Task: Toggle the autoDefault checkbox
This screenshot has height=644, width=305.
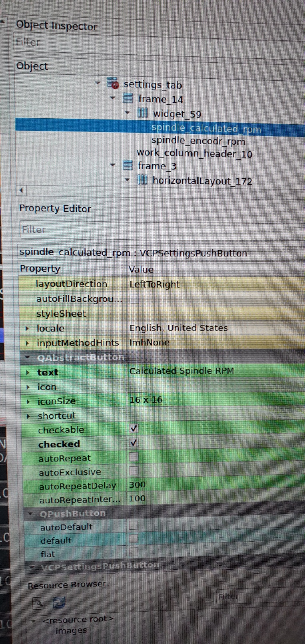Action: pyautogui.click(x=134, y=525)
